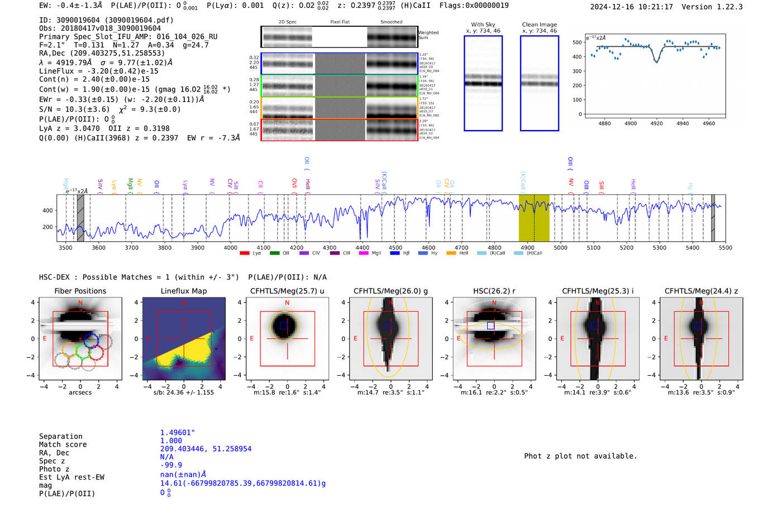
Task: Click the hatched gray region near 5460 Å
Action: click(x=713, y=218)
